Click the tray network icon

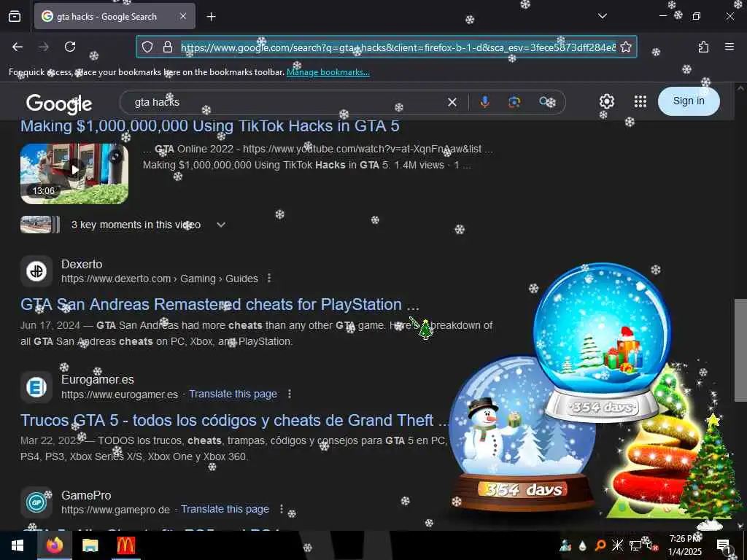coord(635,545)
